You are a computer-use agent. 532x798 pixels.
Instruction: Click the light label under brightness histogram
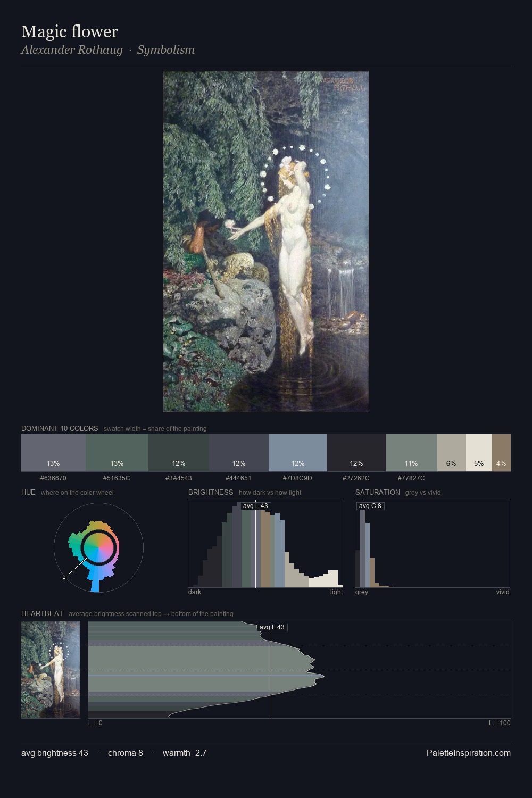pos(336,592)
